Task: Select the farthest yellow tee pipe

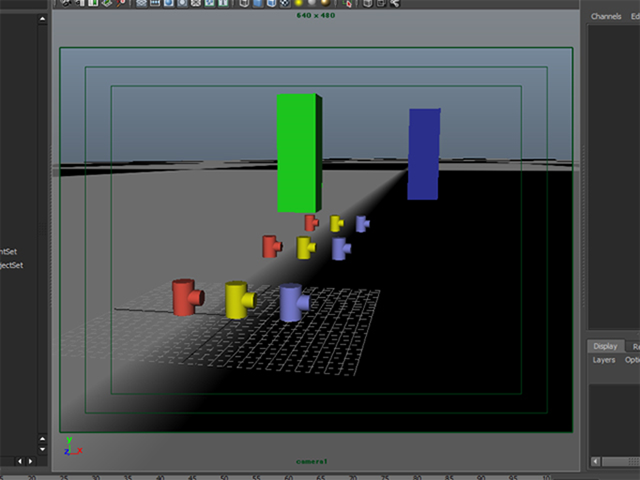Action: pos(337,224)
